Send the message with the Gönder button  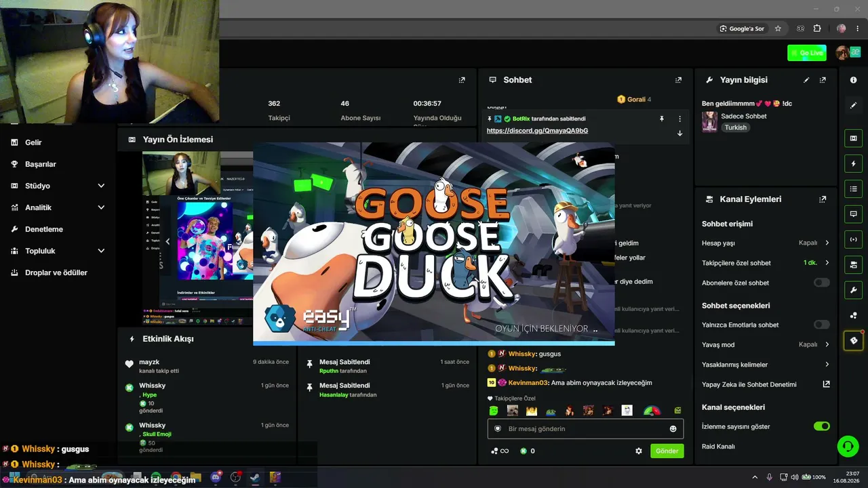coord(667,451)
